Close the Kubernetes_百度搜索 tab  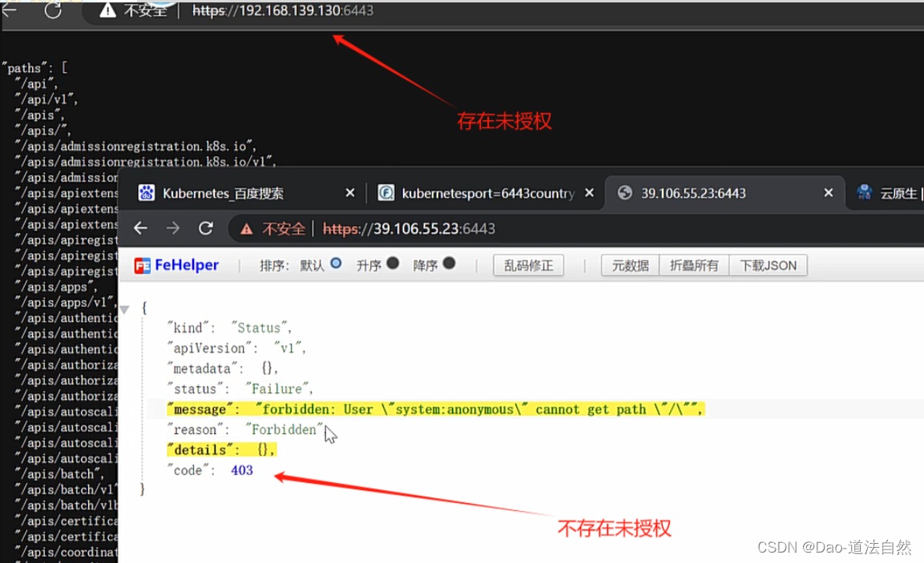coord(350,192)
